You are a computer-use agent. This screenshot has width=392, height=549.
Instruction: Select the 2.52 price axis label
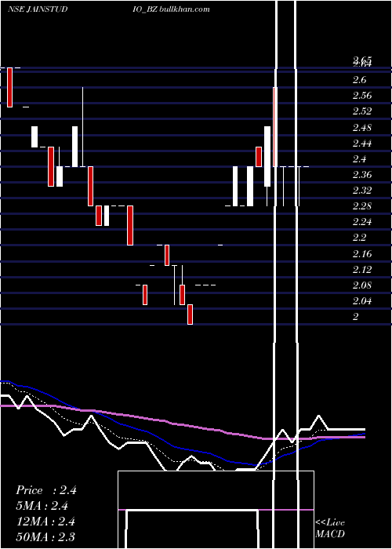362,111
